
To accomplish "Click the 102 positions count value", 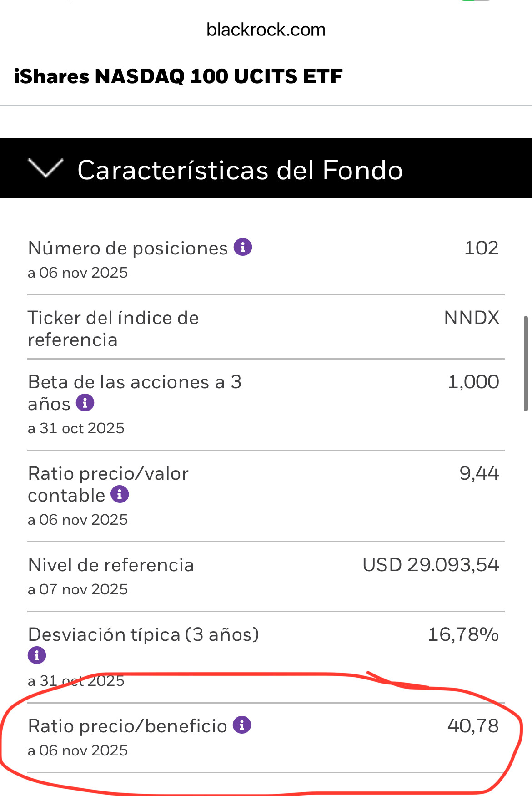I will tap(481, 248).
